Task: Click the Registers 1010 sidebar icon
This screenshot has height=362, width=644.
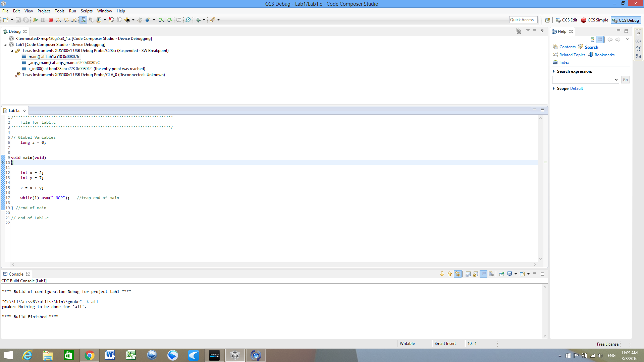Action: tap(638, 56)
